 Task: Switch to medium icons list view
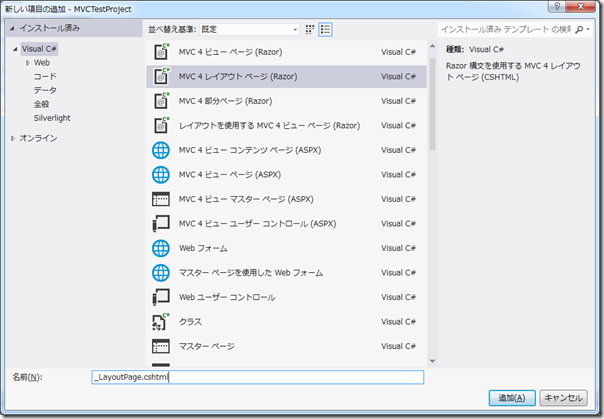coord(325,30)
